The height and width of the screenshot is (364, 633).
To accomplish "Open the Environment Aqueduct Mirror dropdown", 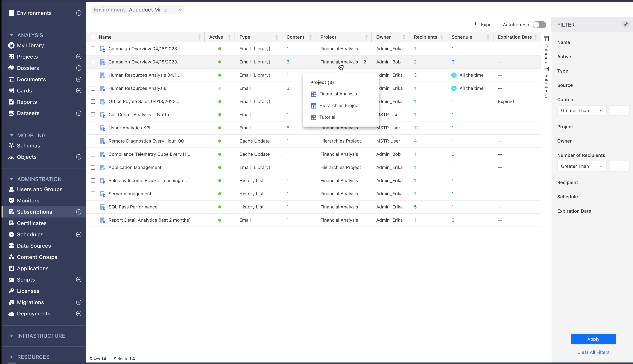I will (x=138, y=10).
